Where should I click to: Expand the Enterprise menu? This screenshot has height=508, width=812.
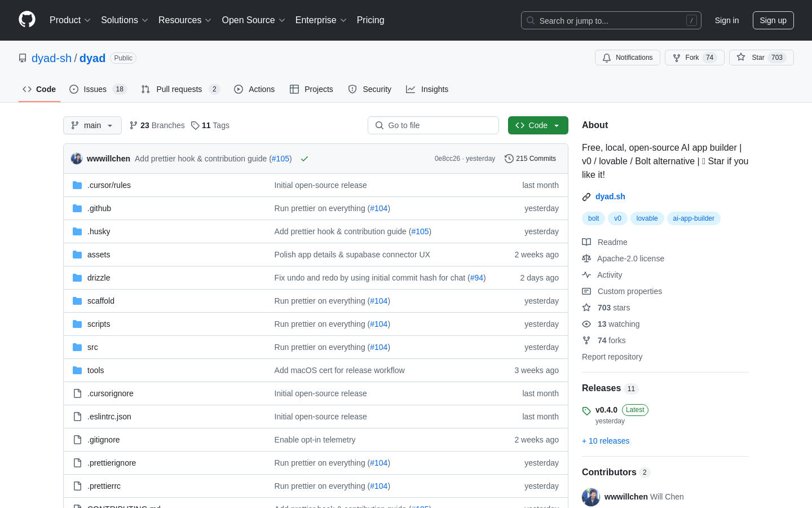pos(321,20)
